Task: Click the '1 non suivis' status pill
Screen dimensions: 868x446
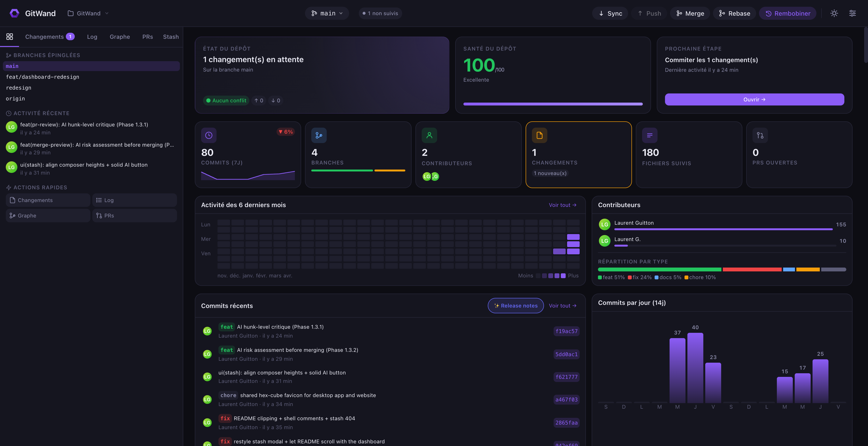Action: 380,13
